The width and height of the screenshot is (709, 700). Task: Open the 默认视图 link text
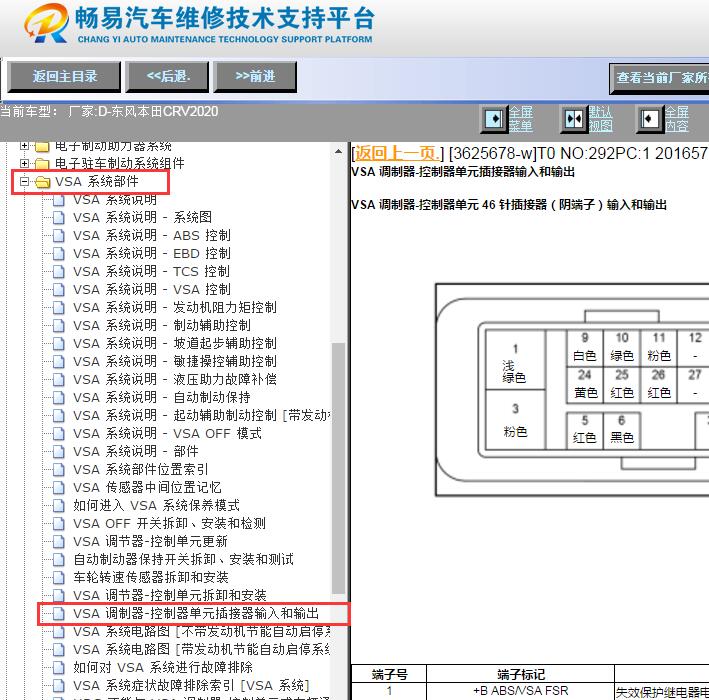(600, 119)
